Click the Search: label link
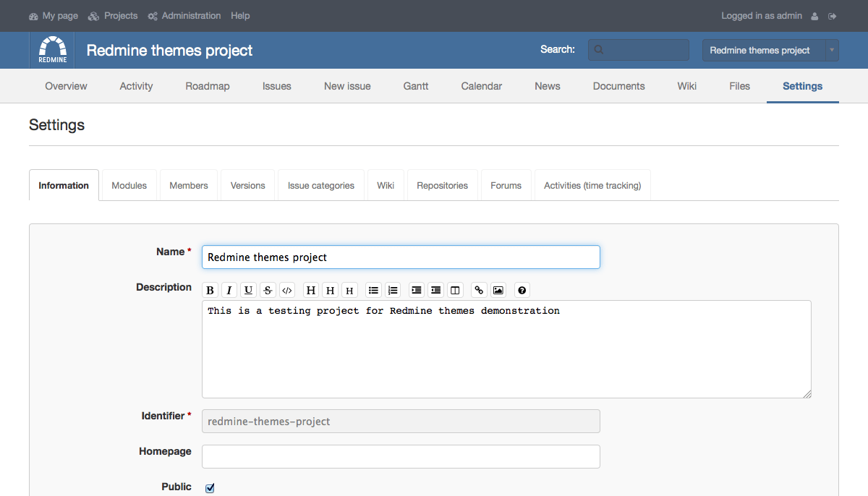868x496 pixels. click(558, 50)
